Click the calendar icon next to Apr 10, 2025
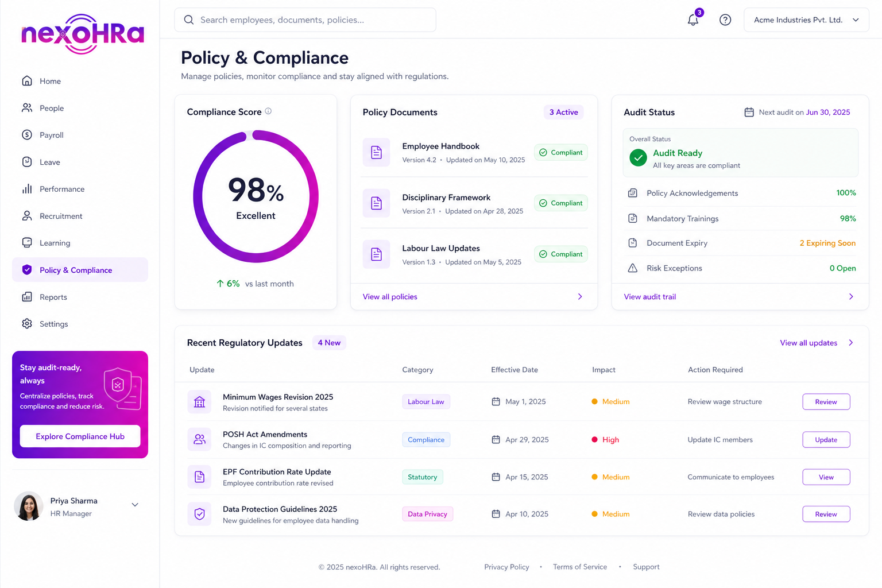This screenshot has width=882, height=588. 496,514
